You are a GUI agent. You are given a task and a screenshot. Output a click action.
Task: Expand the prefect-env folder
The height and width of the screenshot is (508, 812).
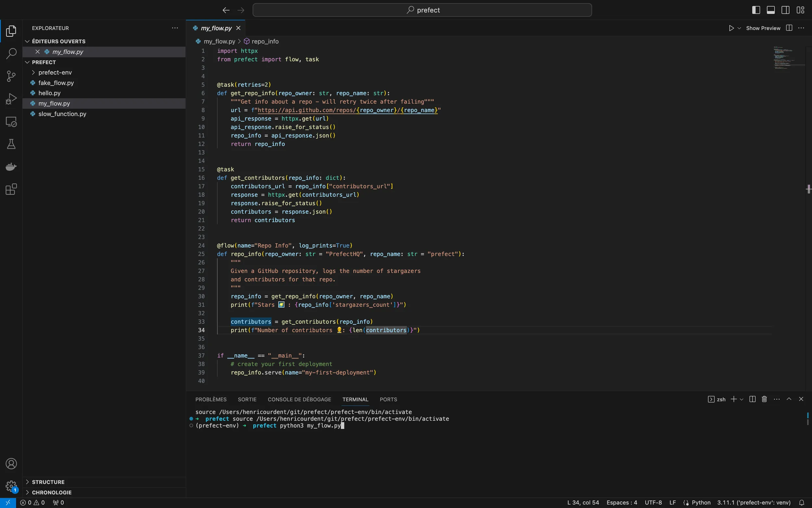(x=55, y=72)
